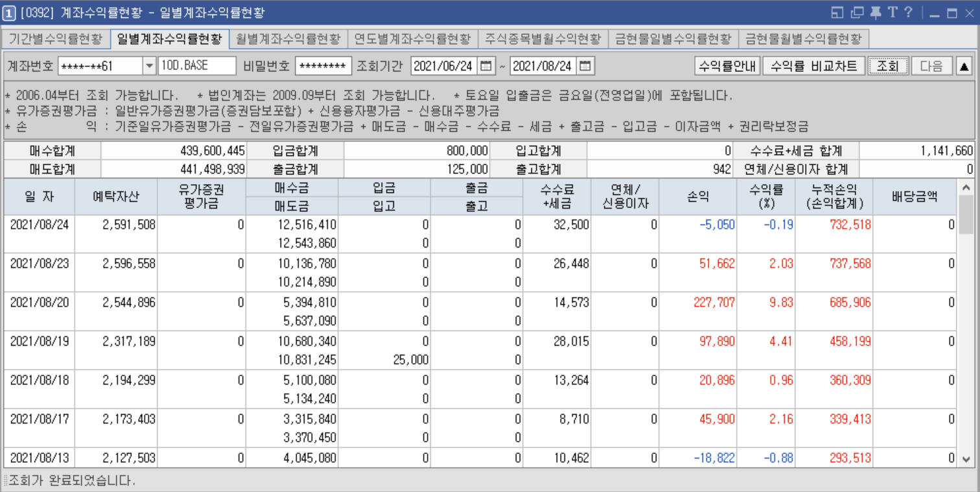The height and width of the screenshot is (492, 980).
Task: Click the 유가증권 평가금 column header
Action: (x=202, y=197)
